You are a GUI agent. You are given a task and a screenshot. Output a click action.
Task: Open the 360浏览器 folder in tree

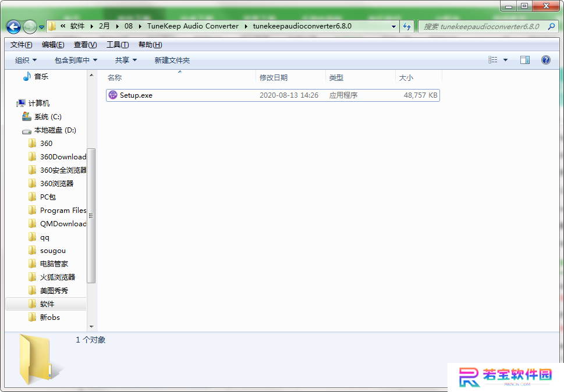coord(56,184)
